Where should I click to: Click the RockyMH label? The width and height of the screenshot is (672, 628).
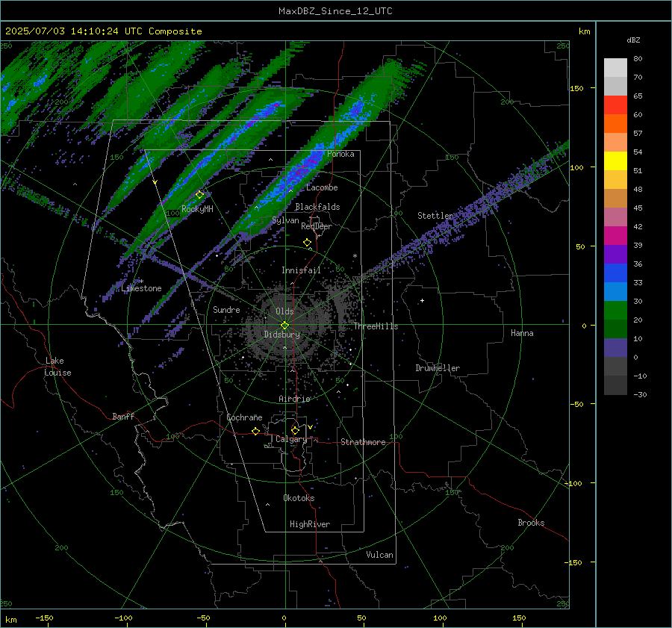tap(197, 209)
